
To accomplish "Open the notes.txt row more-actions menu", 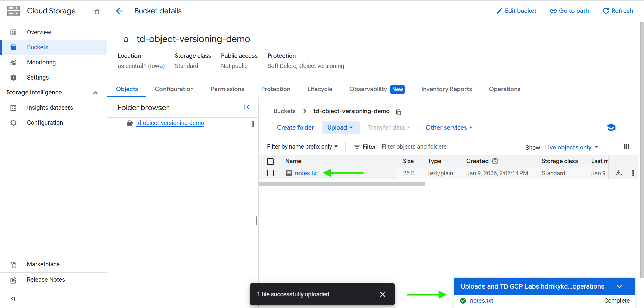I will 633,173.
